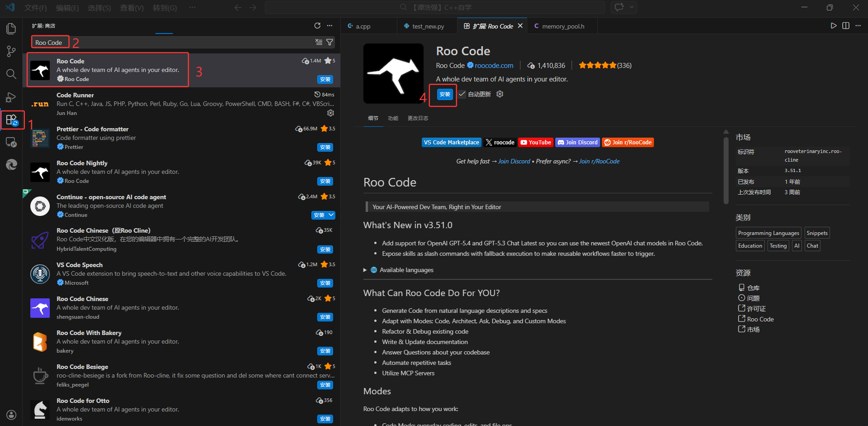The width and height of the screenshot is (868, 426).
Task: Open the 编辑(E) menu
Action: pos(67,8)
